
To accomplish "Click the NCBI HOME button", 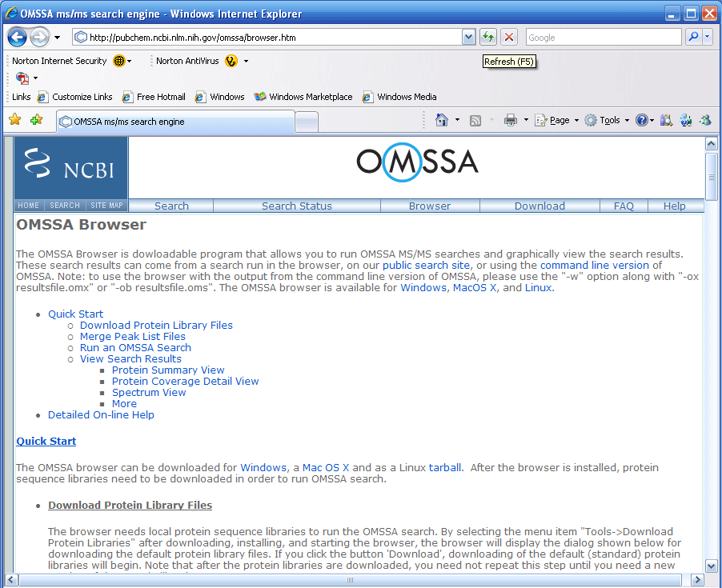I will pos(29,206).
